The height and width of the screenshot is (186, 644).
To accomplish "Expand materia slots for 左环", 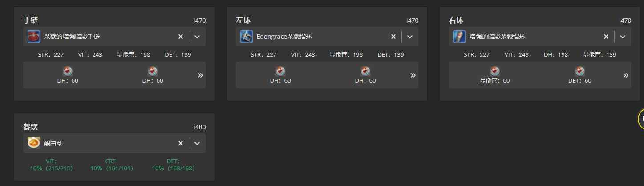I will point(413,75).
